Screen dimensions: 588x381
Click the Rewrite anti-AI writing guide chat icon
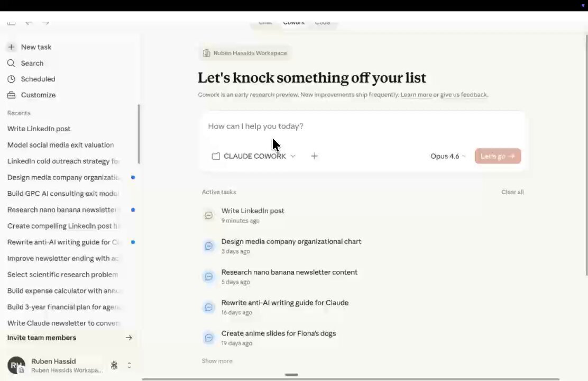coord(209,307)
